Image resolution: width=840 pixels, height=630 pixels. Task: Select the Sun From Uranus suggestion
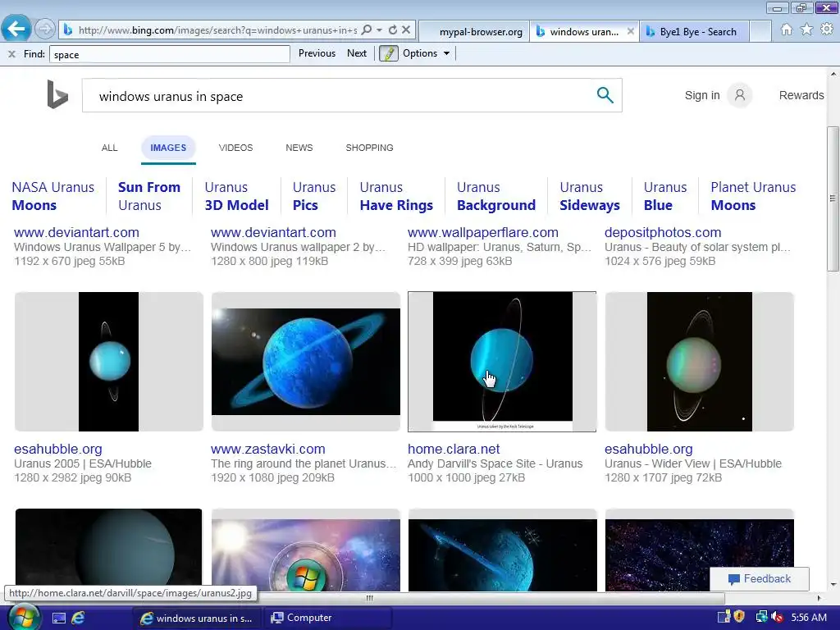pos(149,196)
